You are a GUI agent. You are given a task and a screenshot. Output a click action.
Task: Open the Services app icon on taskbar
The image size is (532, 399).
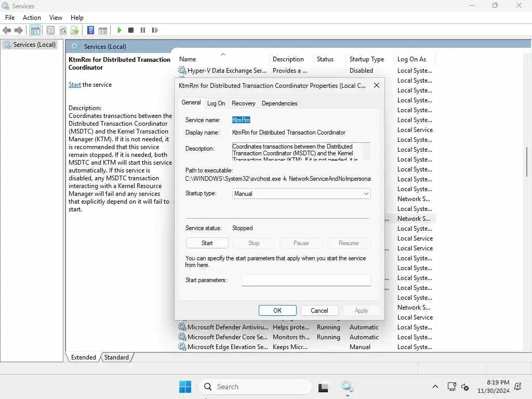348,387
